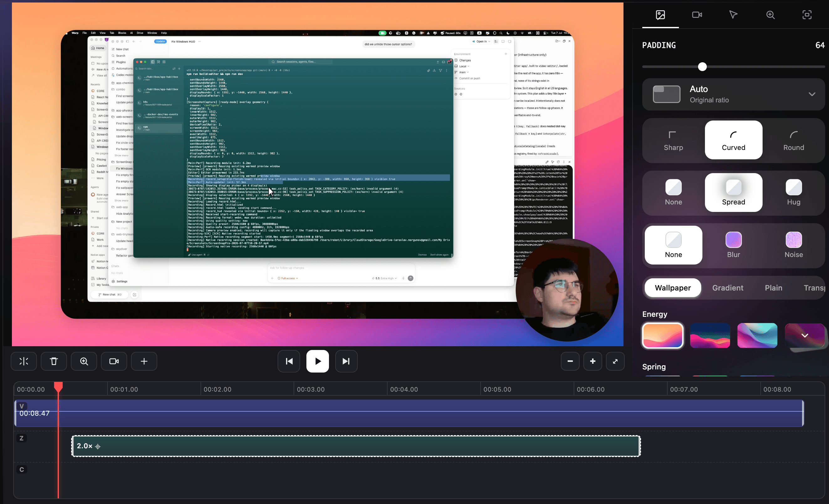The image size is (829, 504).
Task: Switch to the camera settings tab
Action: click(697, 15)
